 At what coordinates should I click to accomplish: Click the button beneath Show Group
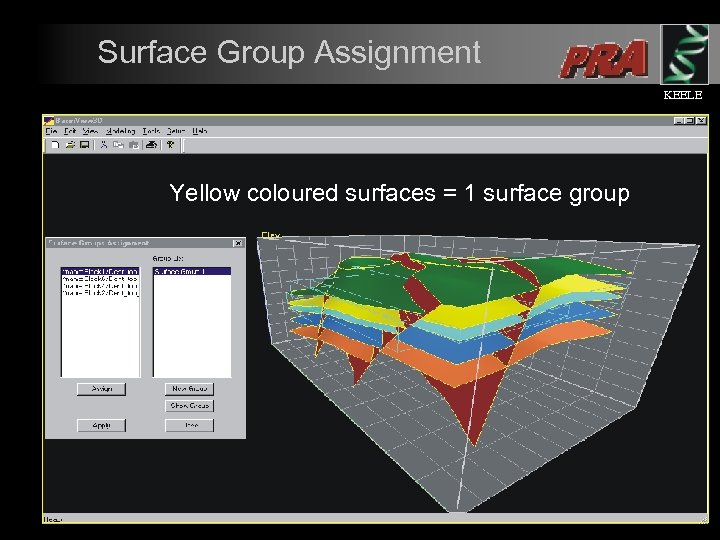189,426
